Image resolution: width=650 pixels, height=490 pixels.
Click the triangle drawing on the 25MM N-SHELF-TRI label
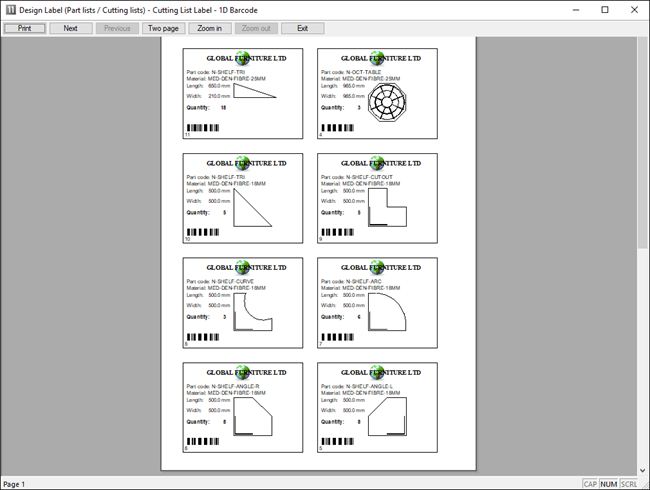click(x=254, y=92)
